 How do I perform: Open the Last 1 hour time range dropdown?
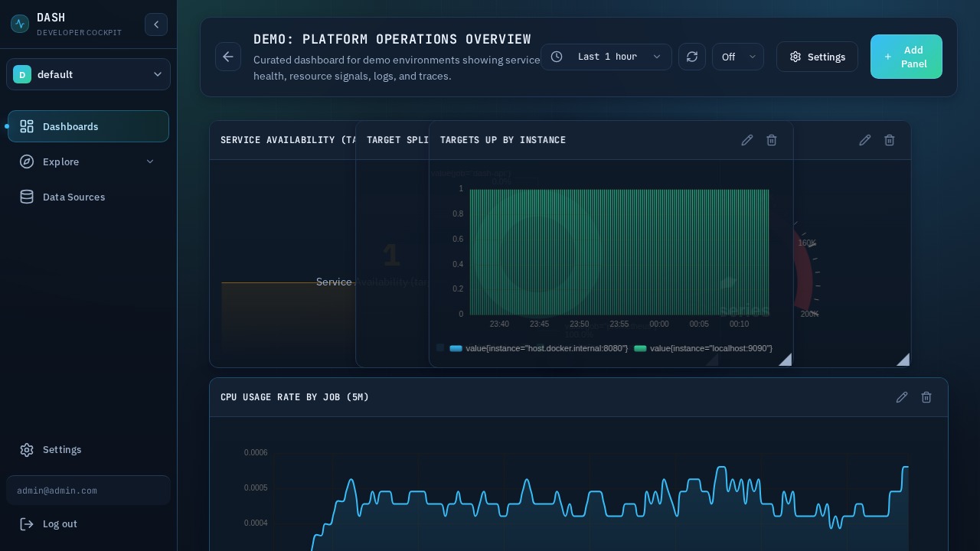click(607, 57)
